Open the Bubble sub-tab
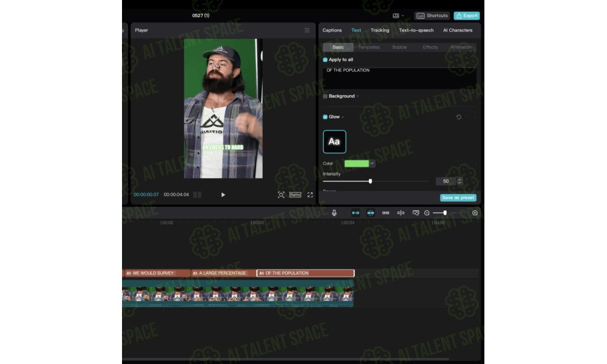This screenshot has width=607, height=364. pyautogui.click(x=399, y=47)
